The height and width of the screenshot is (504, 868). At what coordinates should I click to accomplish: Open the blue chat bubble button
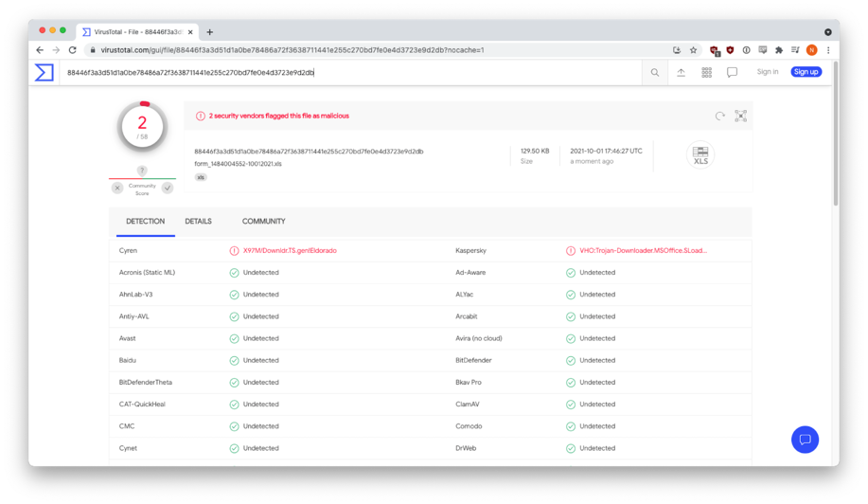805,440
